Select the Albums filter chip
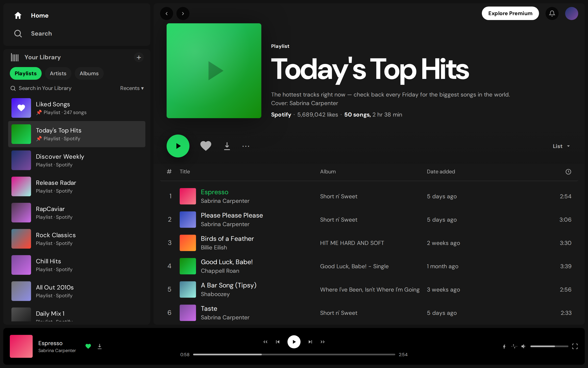 point(89,73)
